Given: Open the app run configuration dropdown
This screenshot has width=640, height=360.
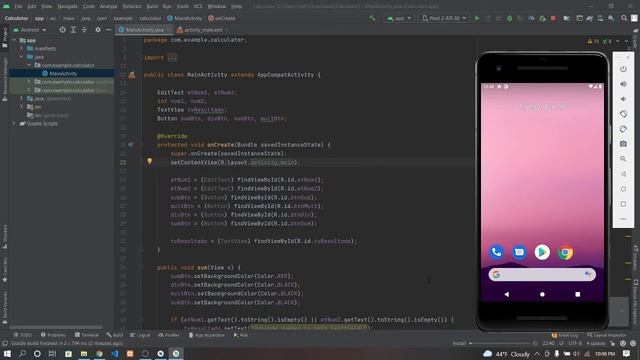Looking at the screenshot, I should click(x=399, y=18).
